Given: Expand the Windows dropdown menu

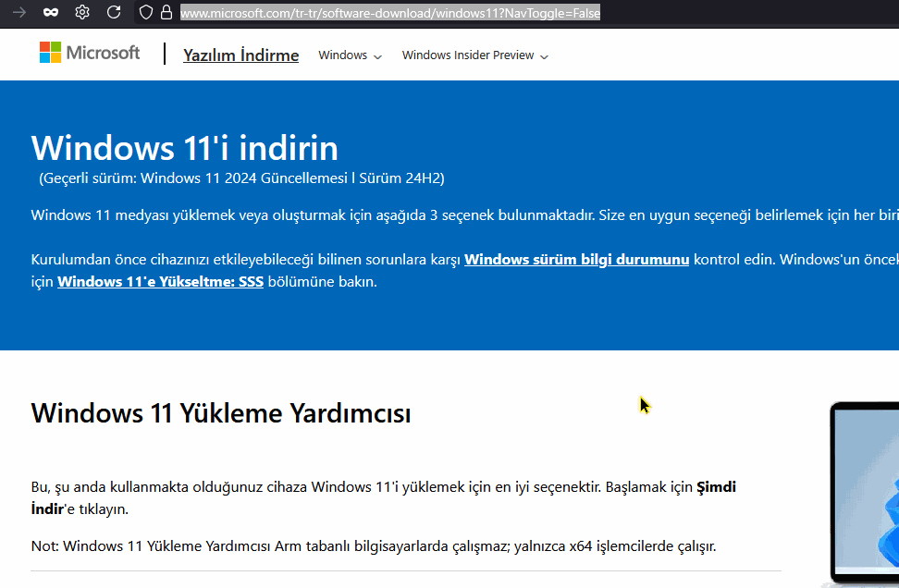Looking at the screenshot, I should 350,55.
